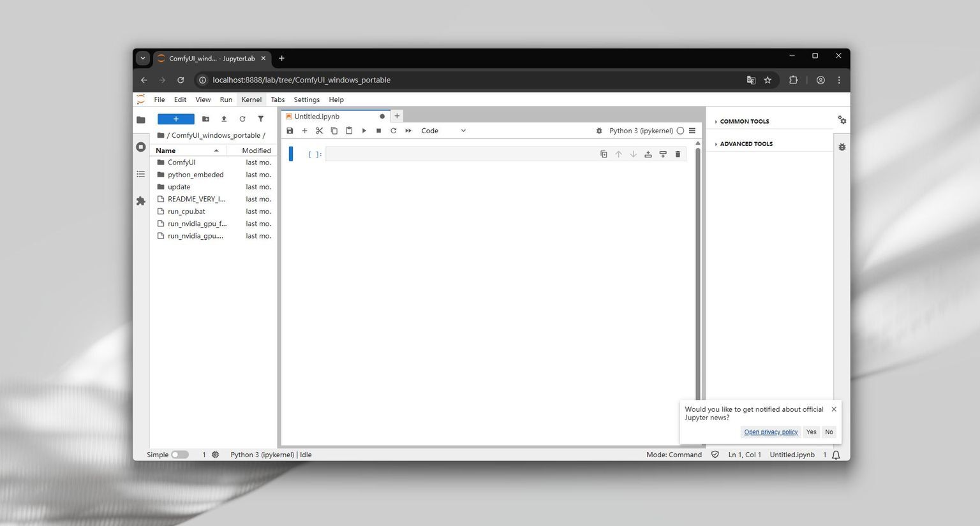Bookmark the page with star icon

pos(768,80)
